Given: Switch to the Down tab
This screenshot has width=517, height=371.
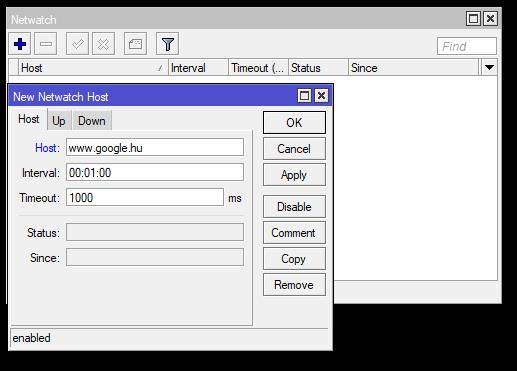Looking at the screenshot, I should pos(92,121).
